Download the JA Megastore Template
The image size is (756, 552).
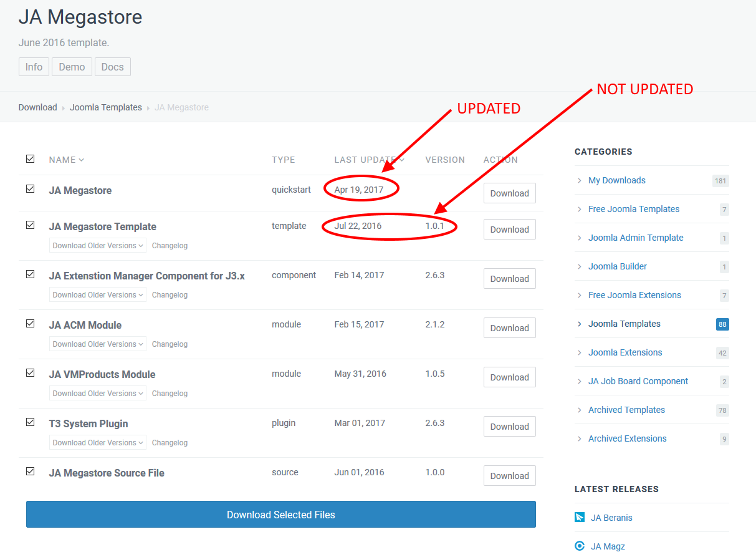(509, 230)
